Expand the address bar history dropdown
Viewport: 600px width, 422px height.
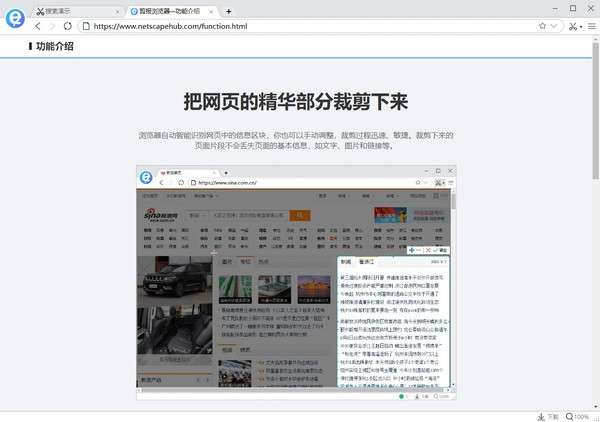click(x=554, y=26)
